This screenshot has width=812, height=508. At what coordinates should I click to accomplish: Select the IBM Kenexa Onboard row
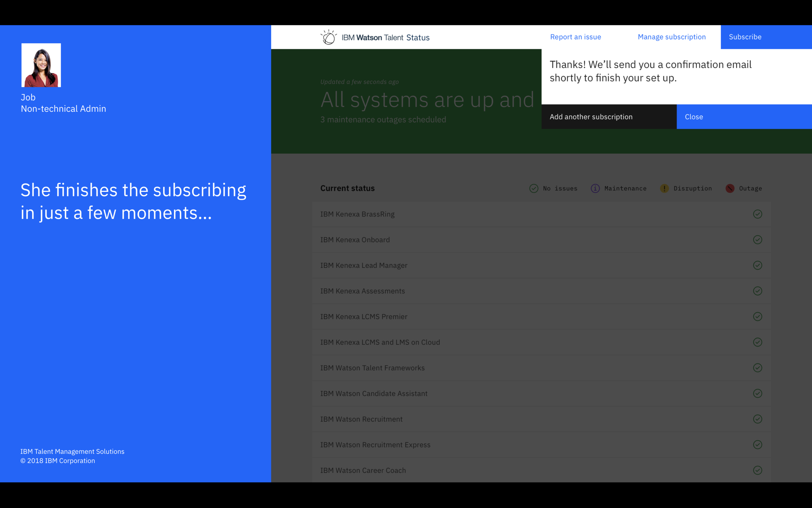click(541, 240)
